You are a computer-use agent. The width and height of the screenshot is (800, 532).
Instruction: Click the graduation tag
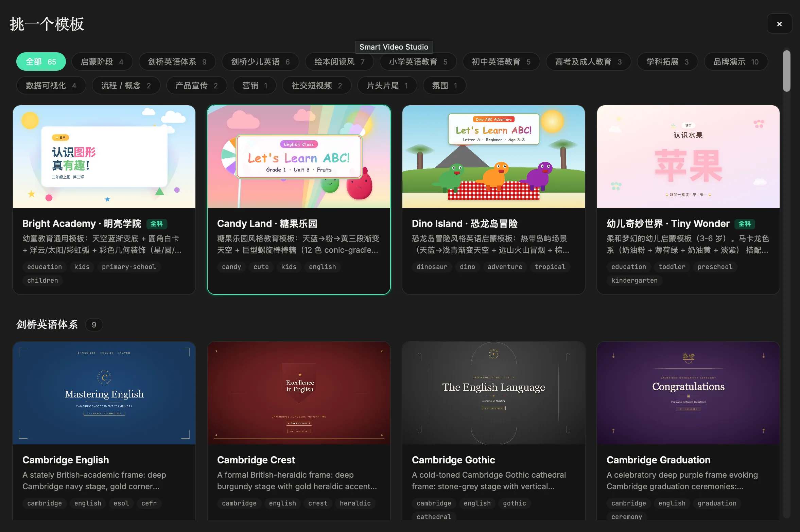coord(717,503)
